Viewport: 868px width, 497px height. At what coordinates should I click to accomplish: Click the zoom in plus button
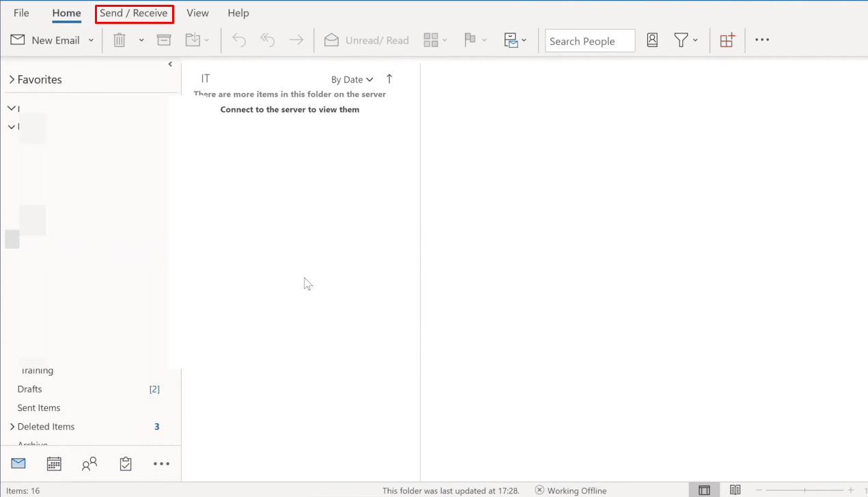(851, 490)
